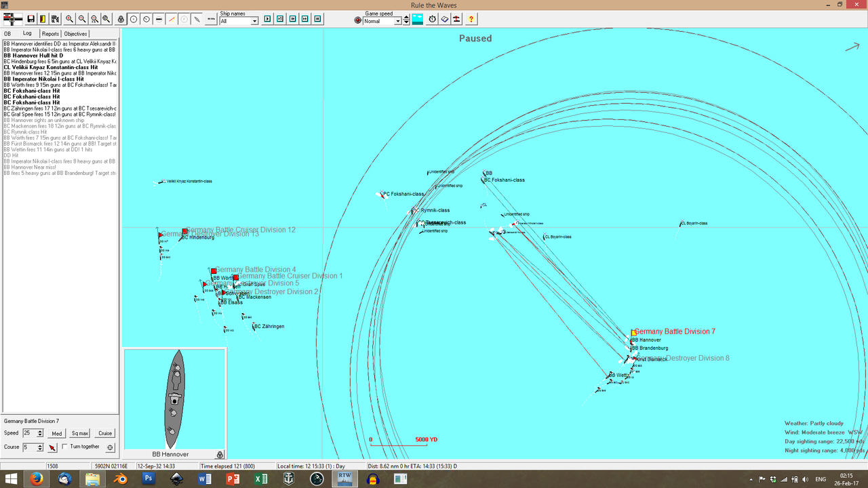Increase Speed using its up arrow
The image size is (868, 488).
point(40,430)
